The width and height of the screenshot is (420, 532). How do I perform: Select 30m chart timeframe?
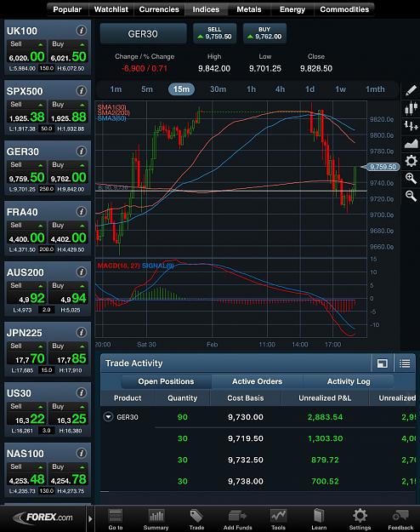pyautogui.click(x=218, y=89)
